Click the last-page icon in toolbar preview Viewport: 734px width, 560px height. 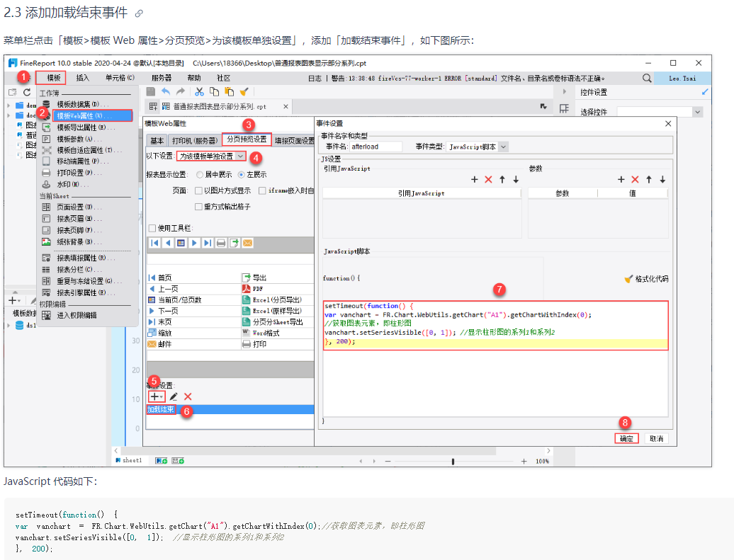coord(208,243)
